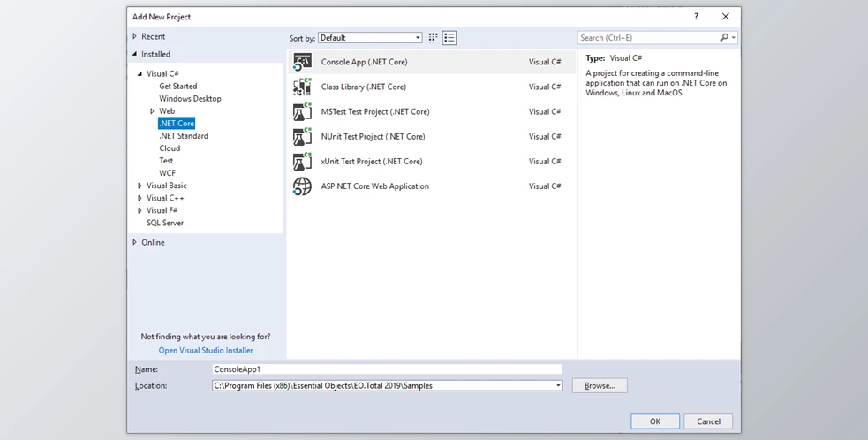
Task: Open Visual Studio Installer link
Action: (x=206, y=351)
